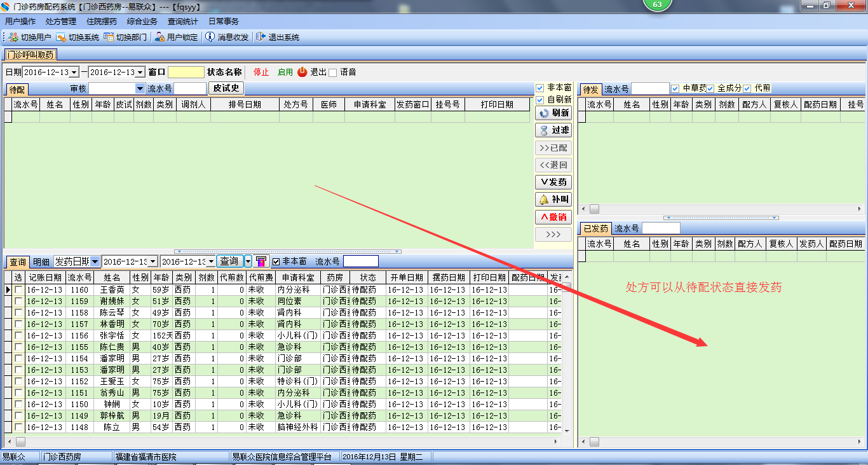Click the 过滤 hourglass filter button
This screenshot has width=868, height=465.
coord(553,130)
